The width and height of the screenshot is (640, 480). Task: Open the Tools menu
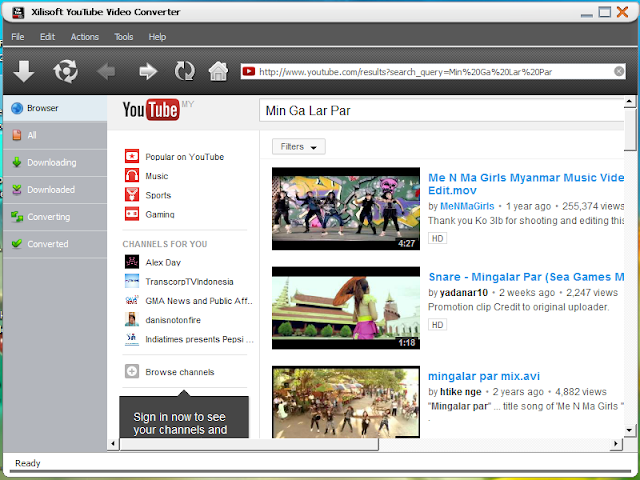tap(124, 37)
